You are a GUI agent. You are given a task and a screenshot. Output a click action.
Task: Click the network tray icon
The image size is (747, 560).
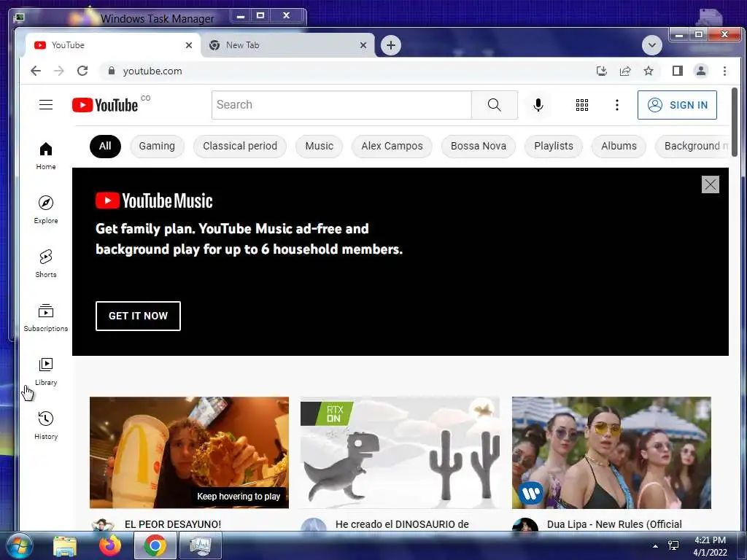point(673,545)
